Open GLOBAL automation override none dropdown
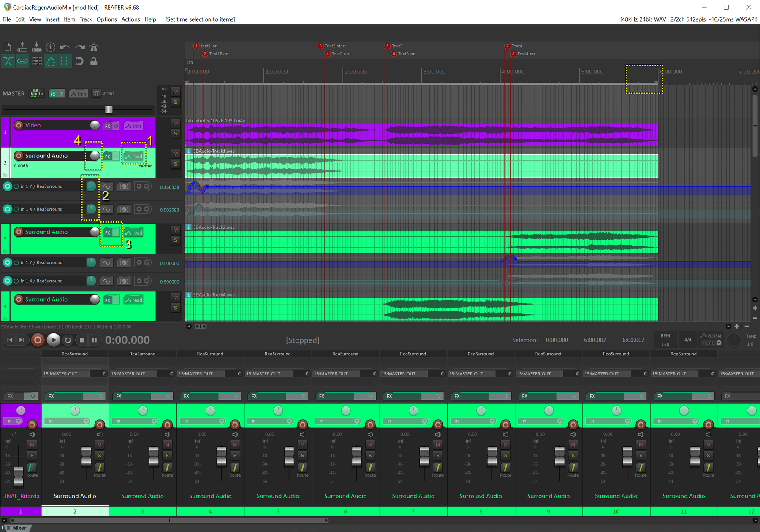The image size is (760, 532). (711, 343)
